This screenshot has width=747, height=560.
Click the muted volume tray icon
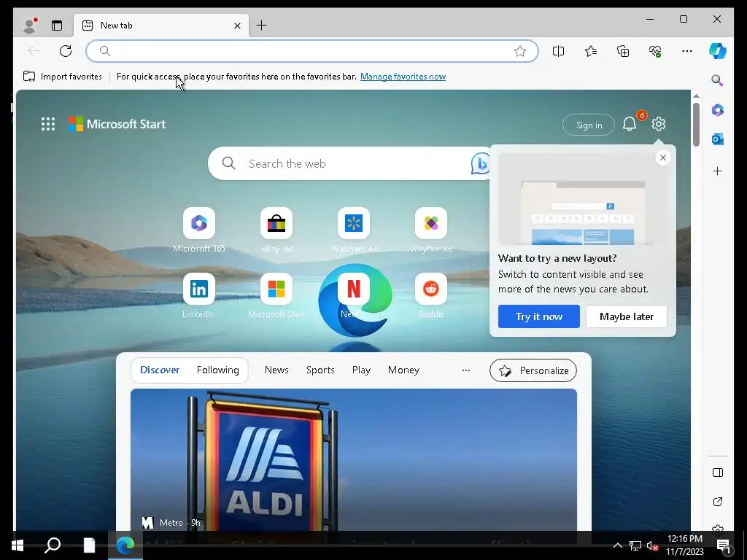[651, 545]
